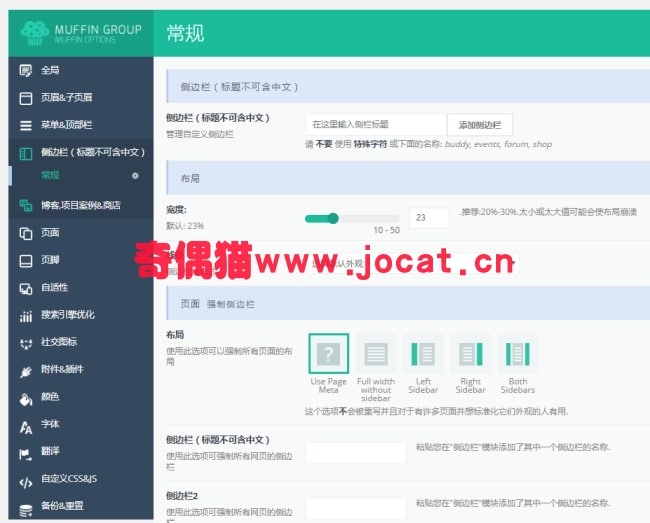Click the 添加侧边栏 button
650x523 pixels.
[x=480, y=125]
